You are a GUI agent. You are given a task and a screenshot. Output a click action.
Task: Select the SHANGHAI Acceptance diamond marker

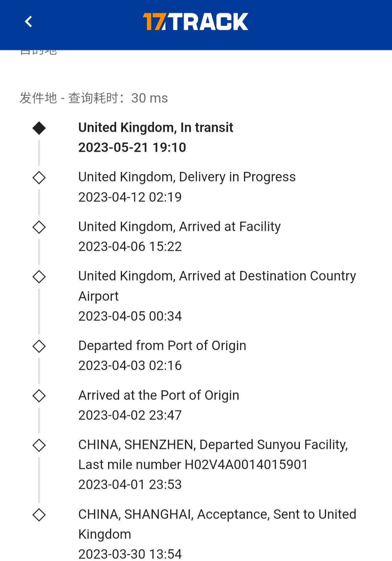(x=39, y=515)
